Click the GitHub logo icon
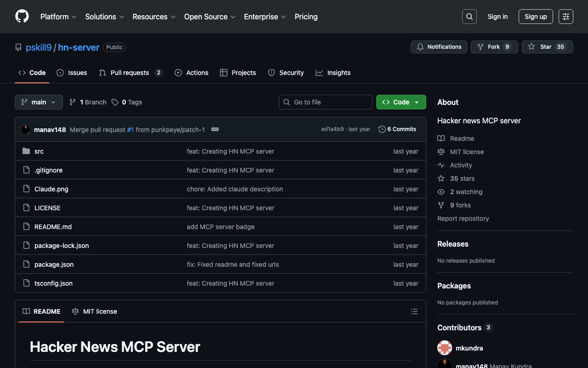Screen dimensions: 588x368 pos(22,17)
